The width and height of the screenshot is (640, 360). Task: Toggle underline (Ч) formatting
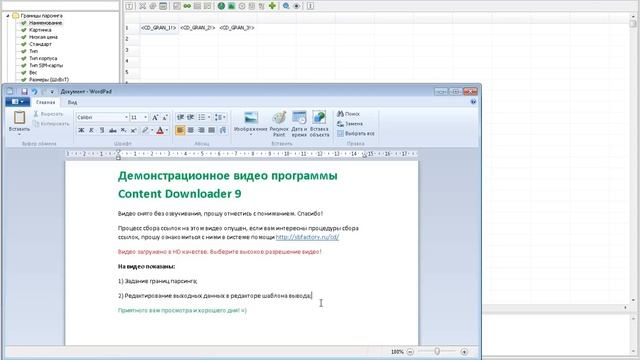pos(102,130)
